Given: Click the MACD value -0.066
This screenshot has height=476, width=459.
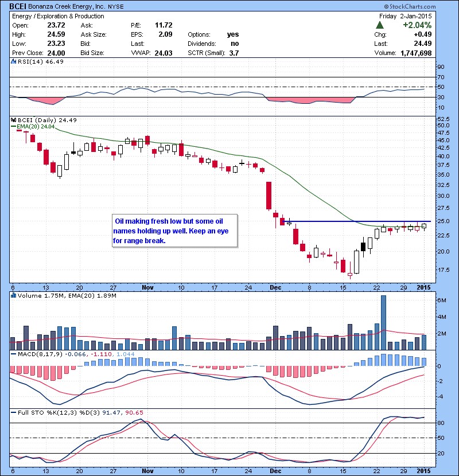Looking at the screenshot, I should 76,354.
